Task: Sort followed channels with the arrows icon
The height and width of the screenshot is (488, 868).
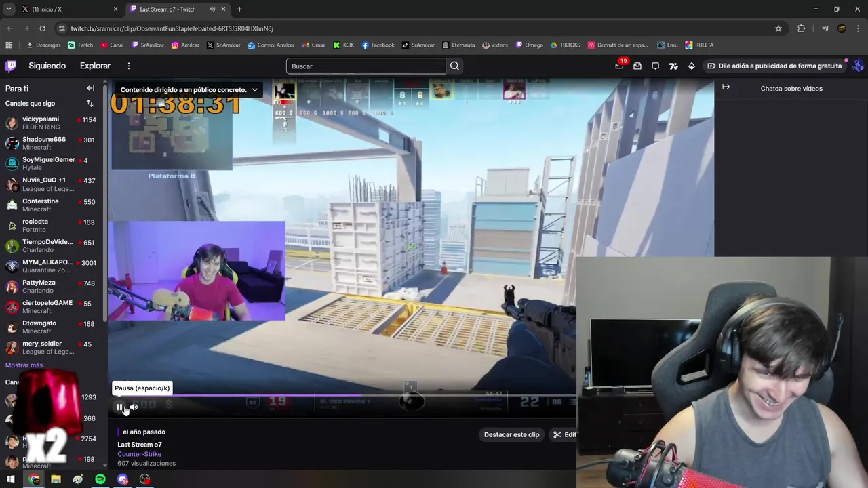Action: coord(90,104)
